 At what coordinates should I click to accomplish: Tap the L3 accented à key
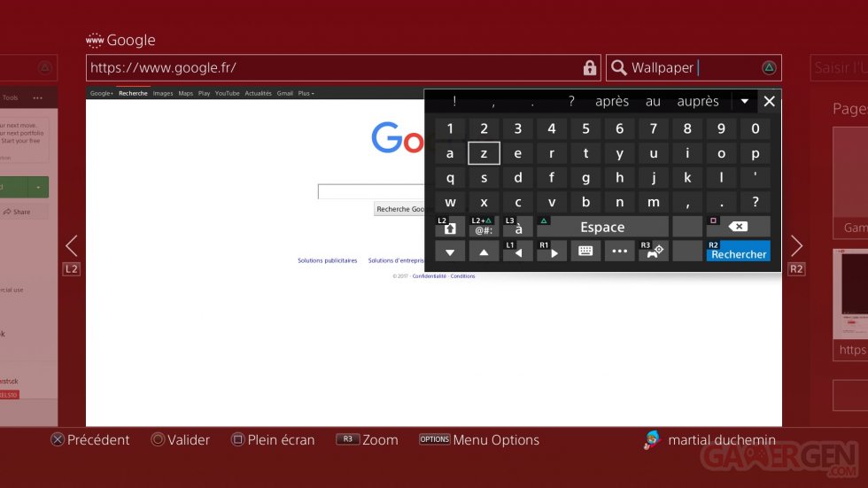point(517,227)
